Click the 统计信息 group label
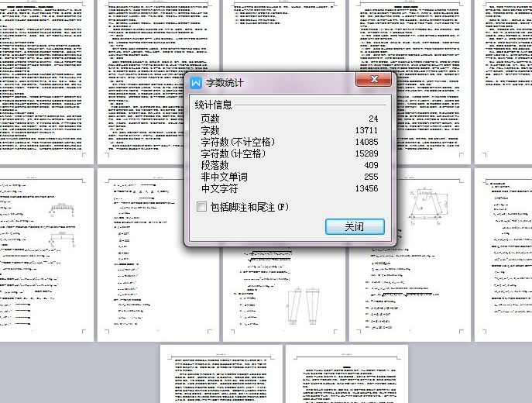 point(213,105)
